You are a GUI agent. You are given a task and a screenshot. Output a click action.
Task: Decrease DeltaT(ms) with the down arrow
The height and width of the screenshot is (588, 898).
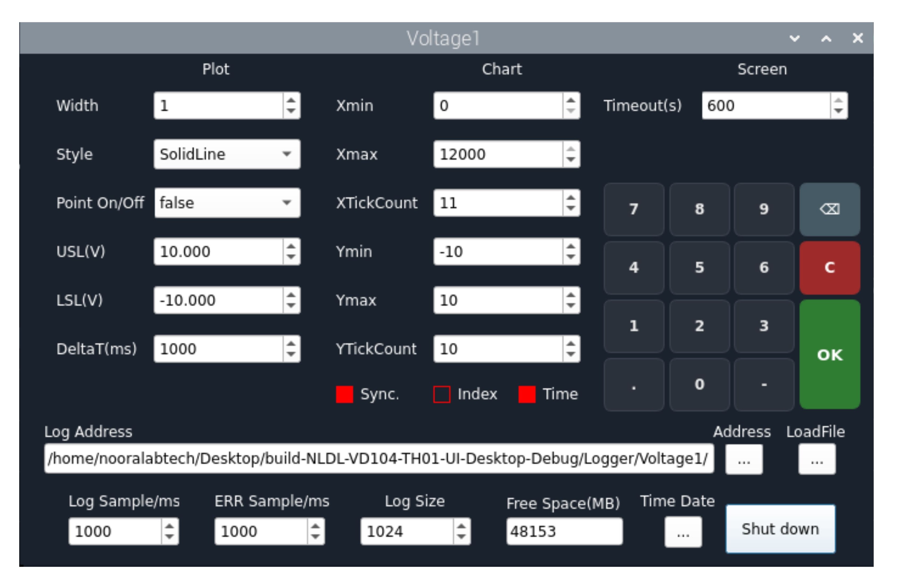(x=291, y=354)
